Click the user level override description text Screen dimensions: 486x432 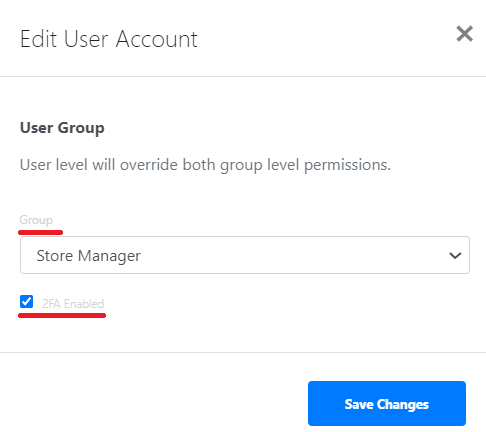tap(205, 165)
